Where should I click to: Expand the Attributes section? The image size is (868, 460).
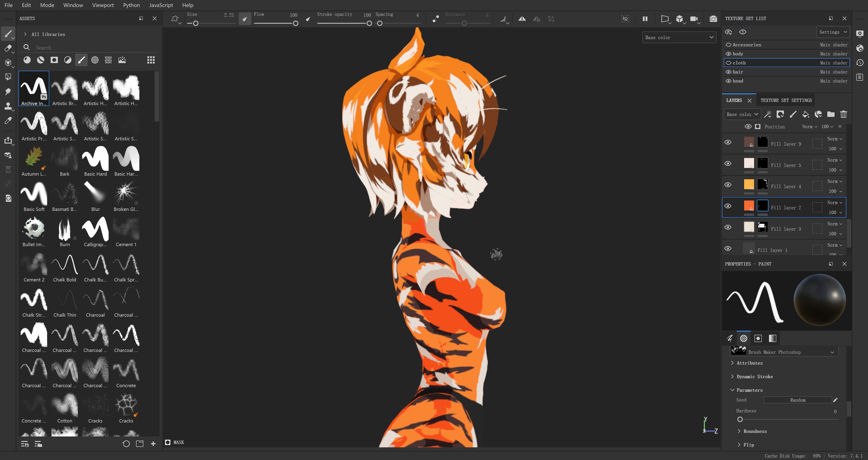pos(749,363)
